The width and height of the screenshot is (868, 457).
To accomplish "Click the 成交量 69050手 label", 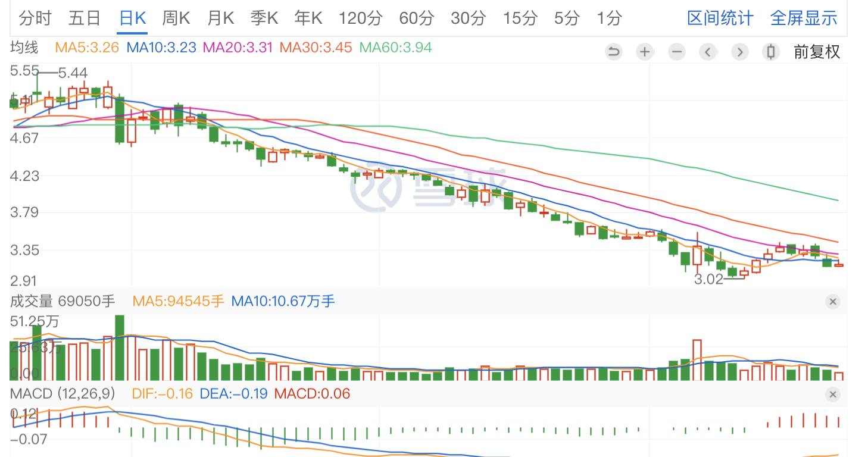I will coord(63,302).
